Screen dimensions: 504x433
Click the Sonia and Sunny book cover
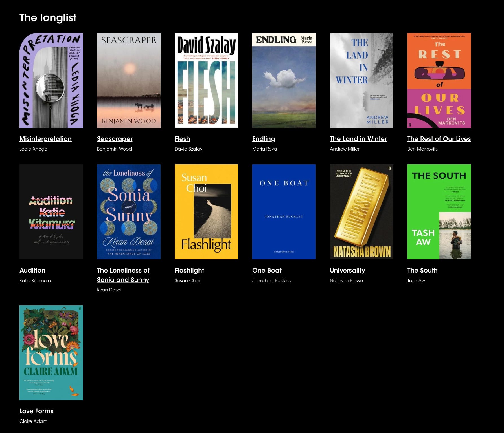click(129, 212)
